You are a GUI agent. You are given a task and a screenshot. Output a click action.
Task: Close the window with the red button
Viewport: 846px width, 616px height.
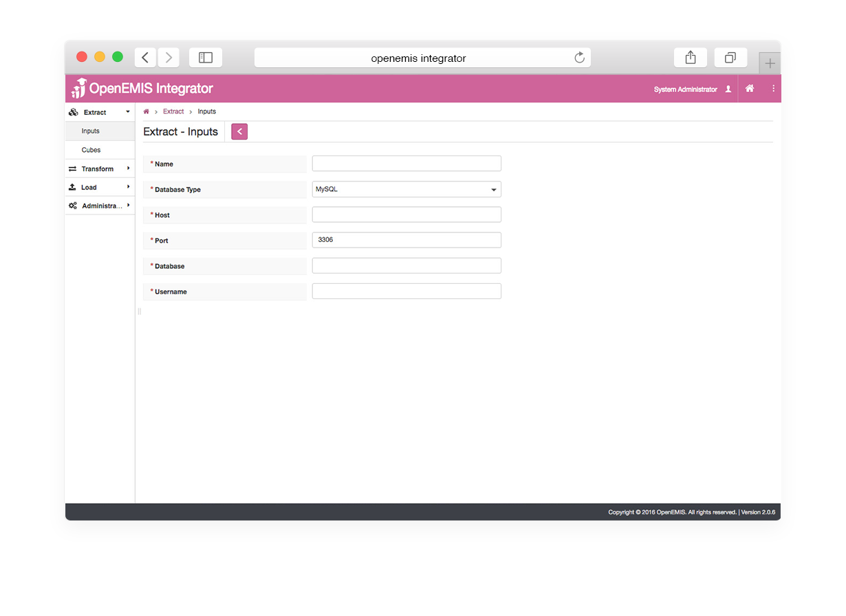(82, 57)
